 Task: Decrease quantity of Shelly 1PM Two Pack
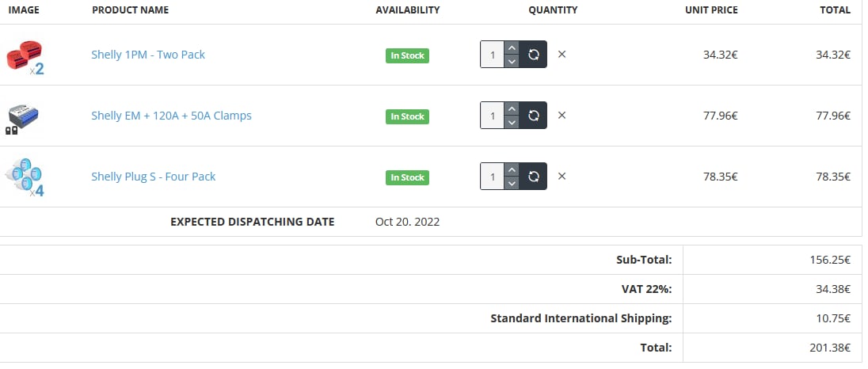(x=512, y=62)
